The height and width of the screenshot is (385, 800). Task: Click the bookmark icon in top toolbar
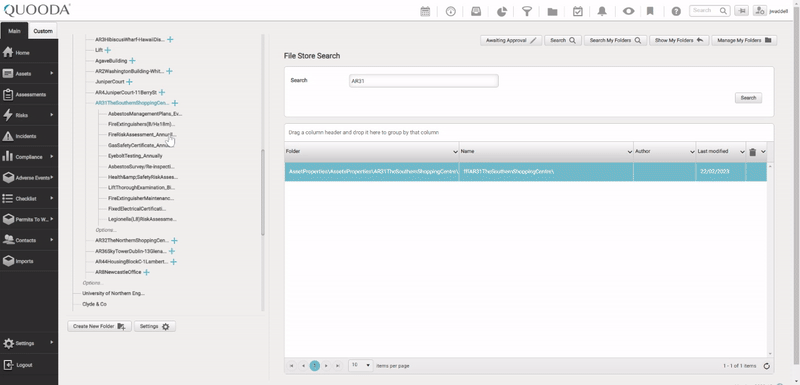click(x=650, y=11)
